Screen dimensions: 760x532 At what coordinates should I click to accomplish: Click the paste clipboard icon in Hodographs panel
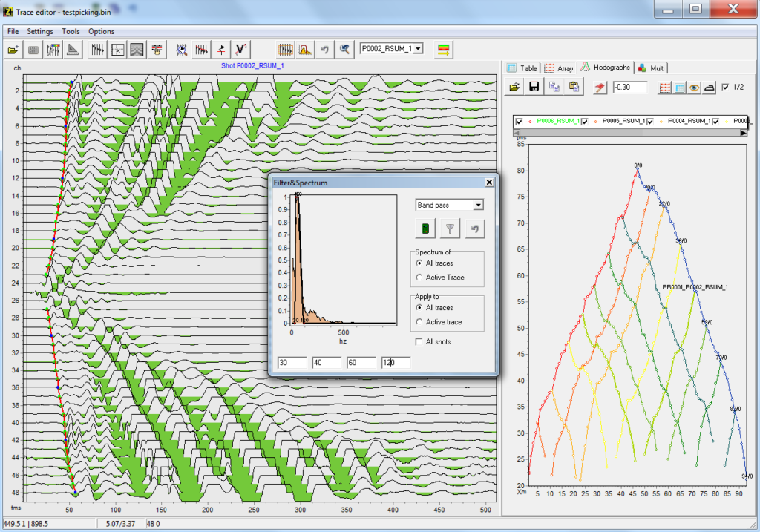pyautogui.click(x=574, y=87)
